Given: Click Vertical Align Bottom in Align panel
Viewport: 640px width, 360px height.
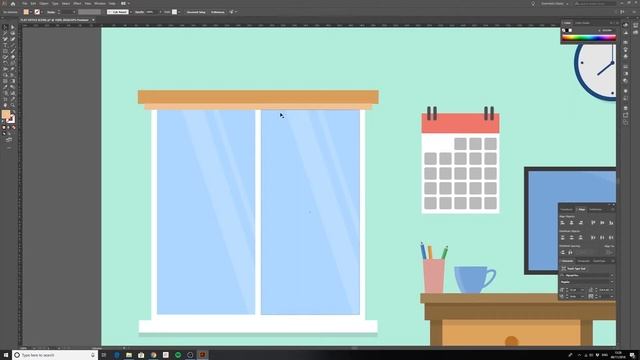Looking at the screenshot, I should click(611, 222).
